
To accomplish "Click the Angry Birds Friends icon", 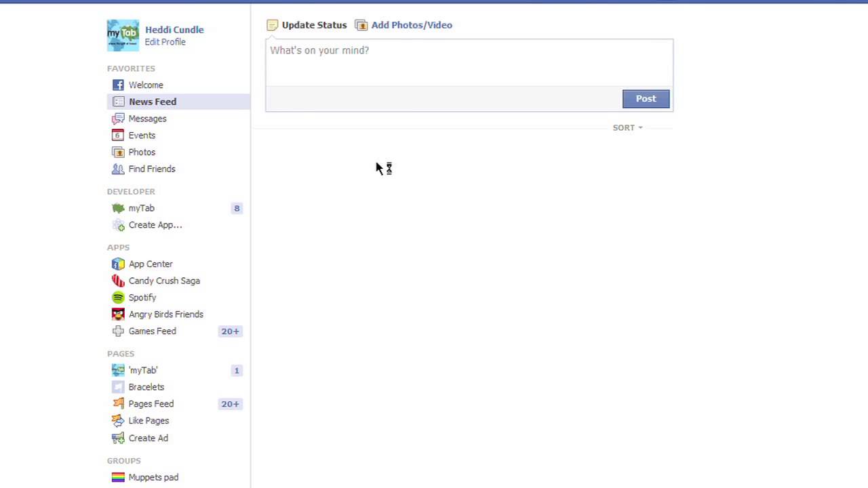I will 118,314.
